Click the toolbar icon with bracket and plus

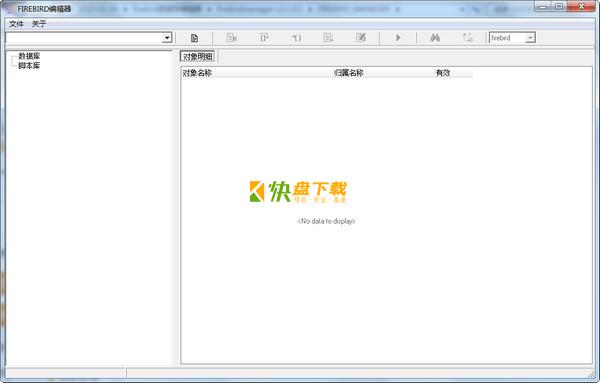[264, 38]
